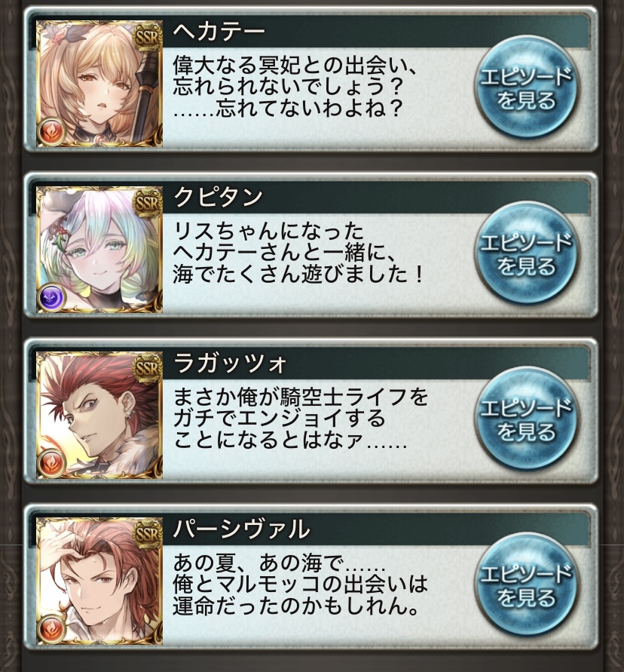This screenshot has height=672, width=624.
Task: Select the クピタン character portrait
Action: click(x=99, y=250)
